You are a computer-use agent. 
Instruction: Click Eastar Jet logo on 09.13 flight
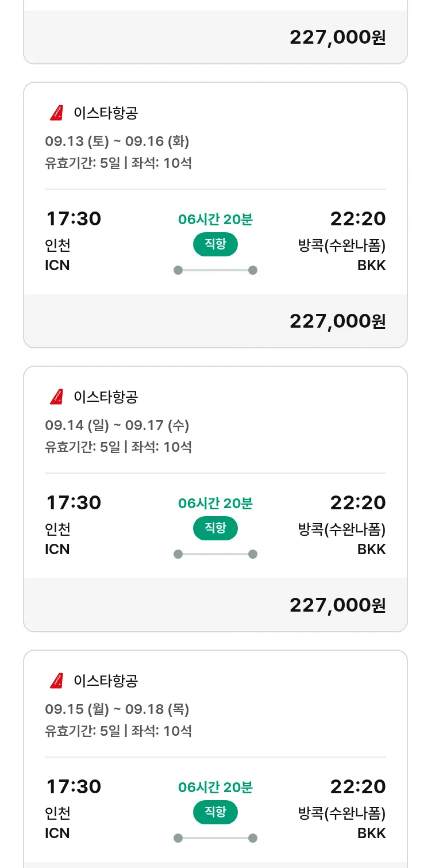point(56,113)
